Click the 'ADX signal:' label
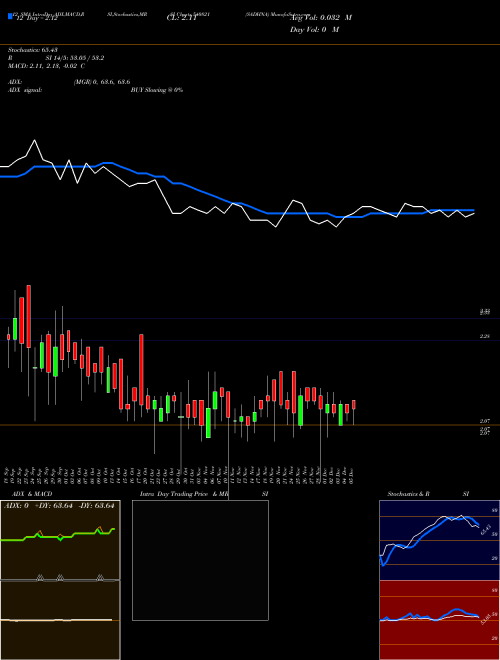 [25, 90]
